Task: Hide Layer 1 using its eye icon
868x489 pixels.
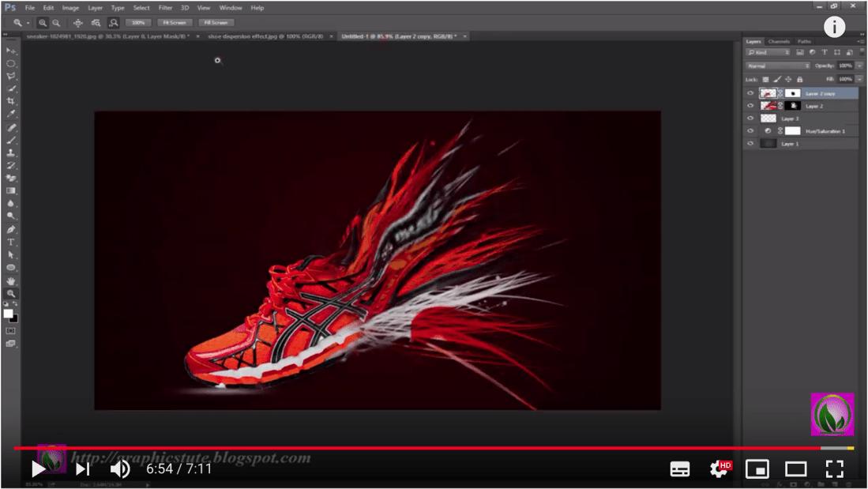Action: (750, 144)
